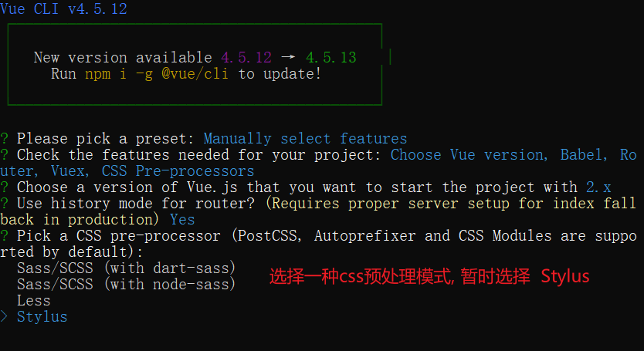
Task: Click the red Chinese annotation mentioning Stylus
Action: point(429,276)
